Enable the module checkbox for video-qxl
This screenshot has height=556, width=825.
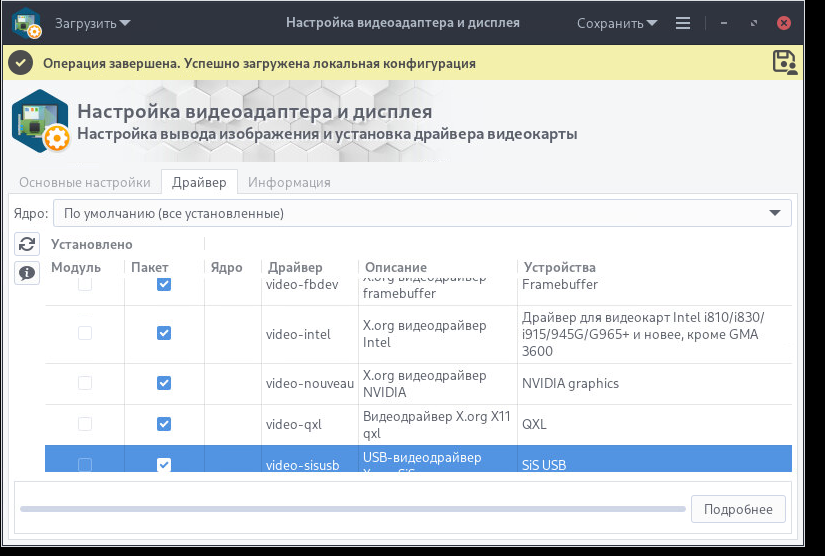click(x=85, y=424)
